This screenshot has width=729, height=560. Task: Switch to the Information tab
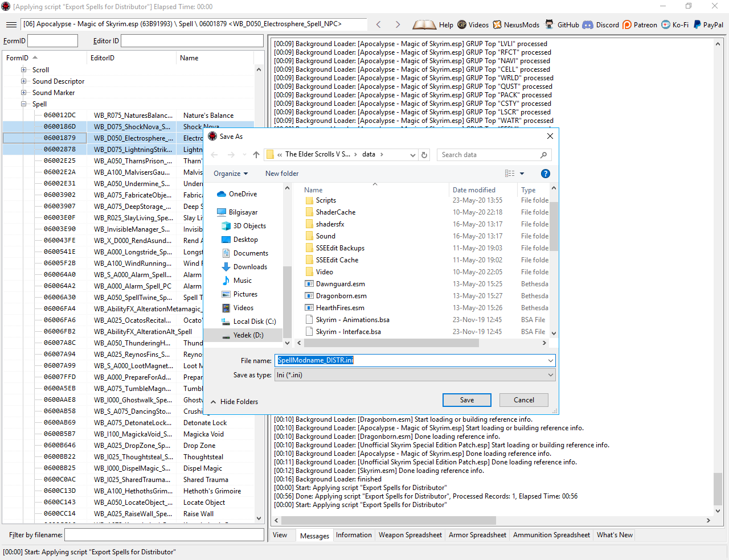(x=353, y=535)
